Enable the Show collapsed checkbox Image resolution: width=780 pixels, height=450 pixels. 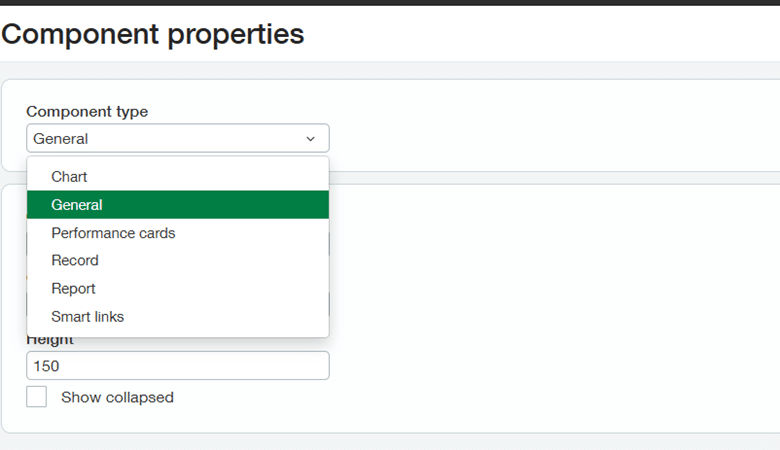point(37,397)
